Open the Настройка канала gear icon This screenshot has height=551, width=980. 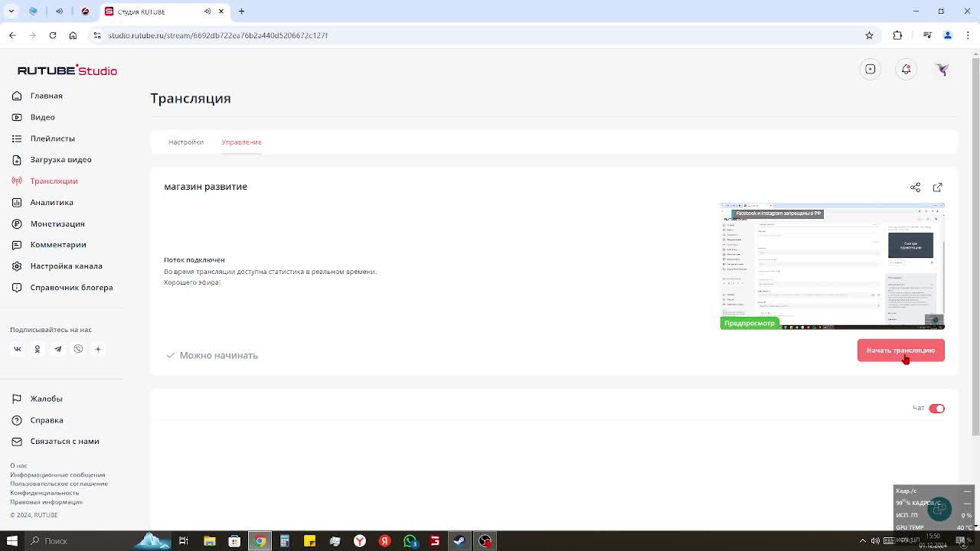(x=17, y=266)
